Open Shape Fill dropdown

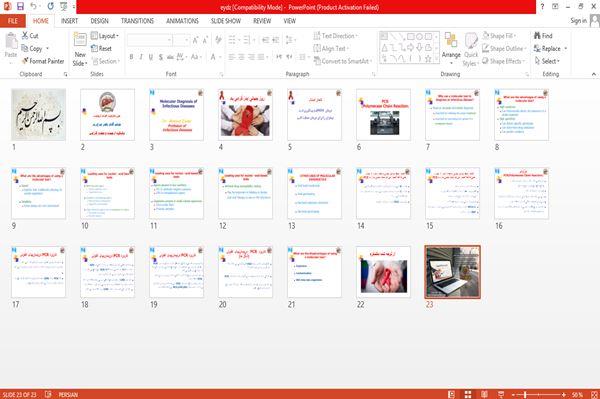pos(499,36)
